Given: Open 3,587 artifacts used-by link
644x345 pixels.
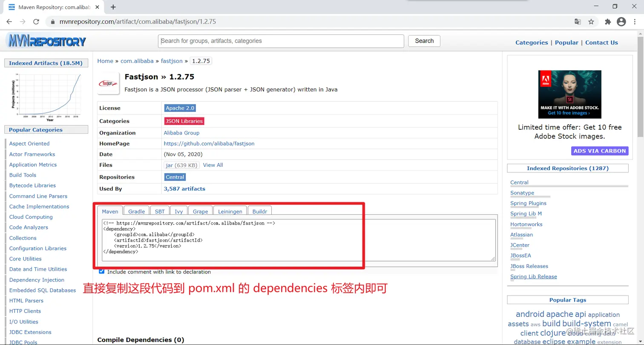Looking at the screenshot, I should (184, 188).
